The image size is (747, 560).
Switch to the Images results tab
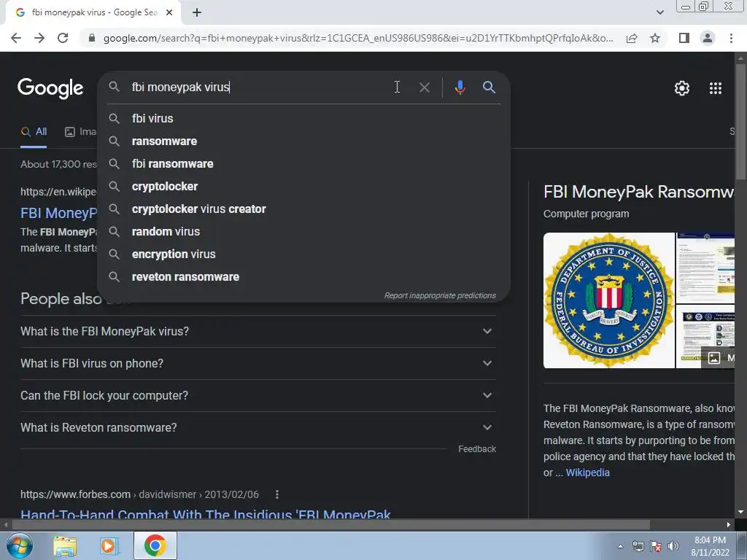tap(80, 132)
